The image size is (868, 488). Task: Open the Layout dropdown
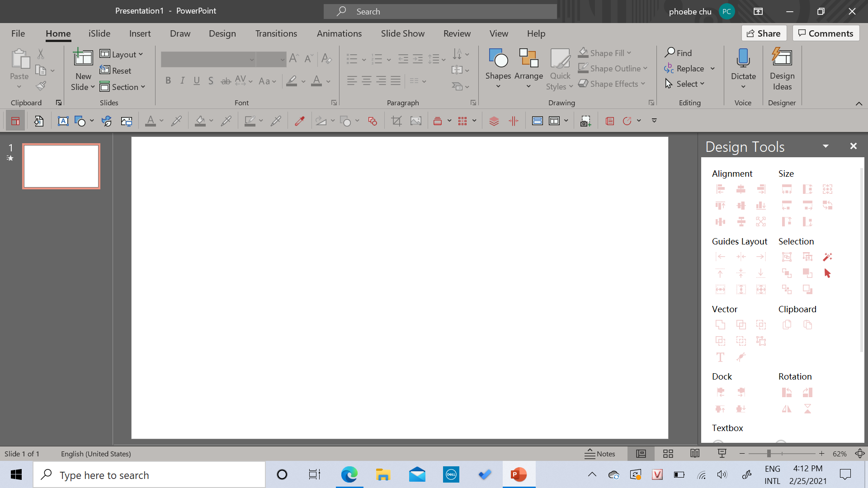click(x=121, y=54)
